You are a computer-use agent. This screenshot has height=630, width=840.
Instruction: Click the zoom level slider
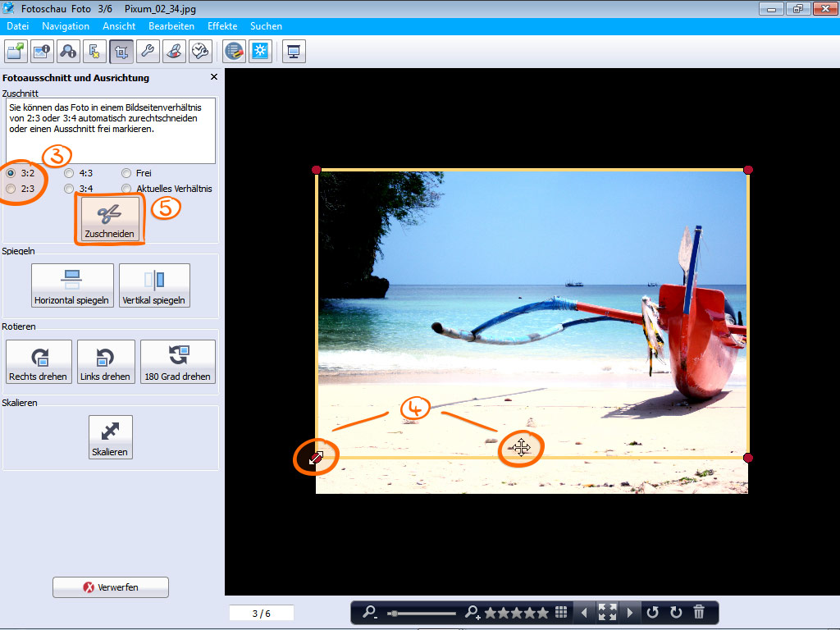point(422,613)
